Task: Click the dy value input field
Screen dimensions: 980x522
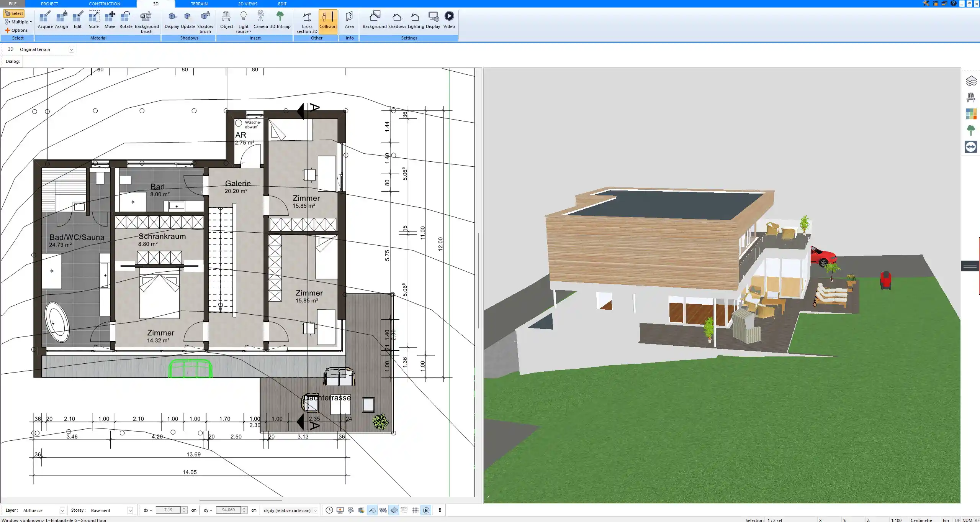Action: (x=228, y=510)
